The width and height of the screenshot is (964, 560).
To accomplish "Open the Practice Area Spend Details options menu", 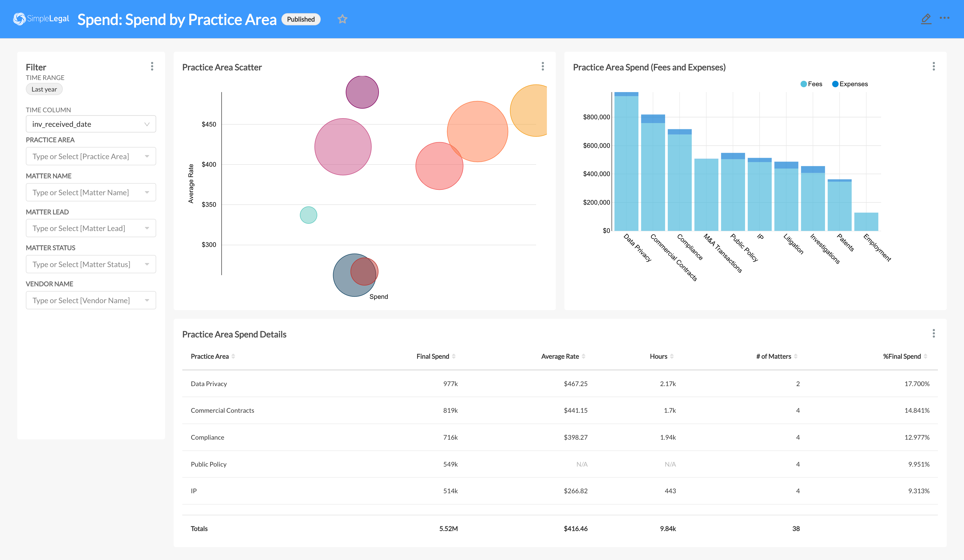I will (934, 334).
